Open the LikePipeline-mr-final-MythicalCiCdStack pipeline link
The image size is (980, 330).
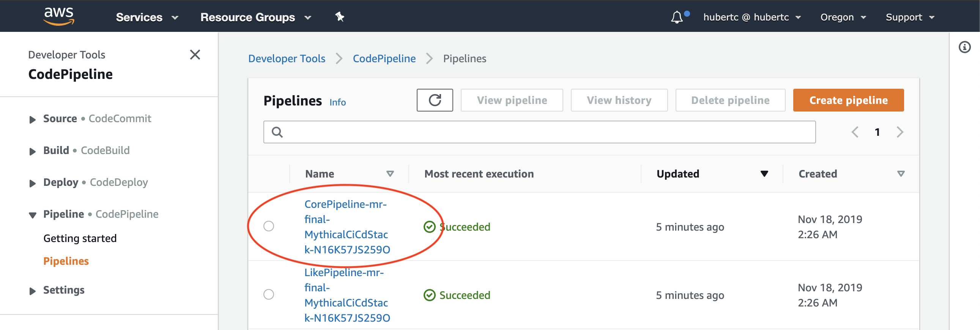pyautogui.click(x=347, y=295)
